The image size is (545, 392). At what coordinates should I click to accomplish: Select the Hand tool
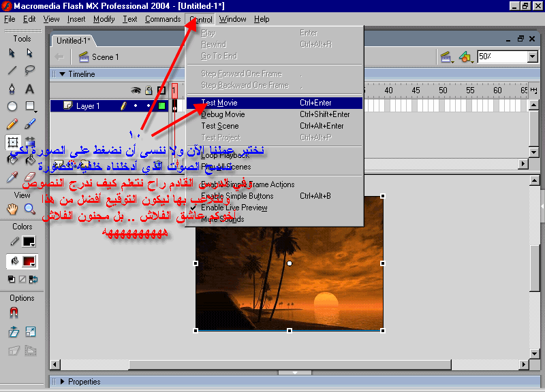[12, 209]
